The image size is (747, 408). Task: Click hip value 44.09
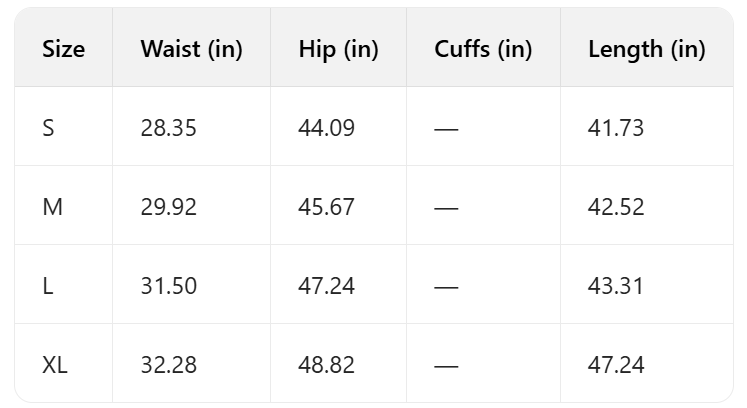click(326, 128)
